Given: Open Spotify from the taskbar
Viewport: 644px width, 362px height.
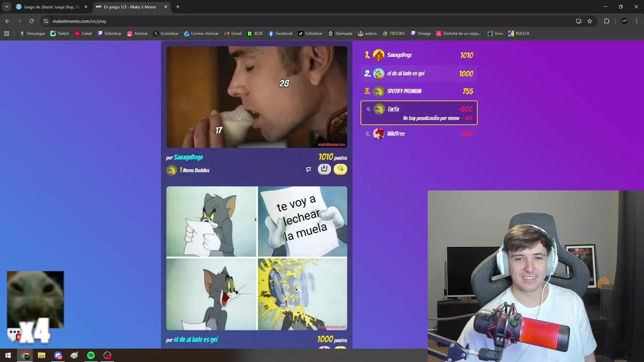Looking at the screenshot, I should click(91, 355).
